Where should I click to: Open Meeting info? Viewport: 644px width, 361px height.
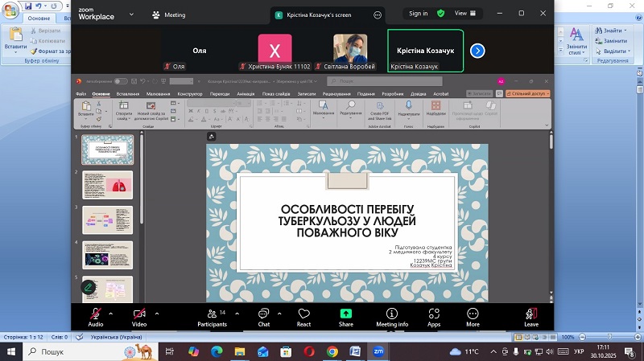pyautogui.click(x=392, y=314)
